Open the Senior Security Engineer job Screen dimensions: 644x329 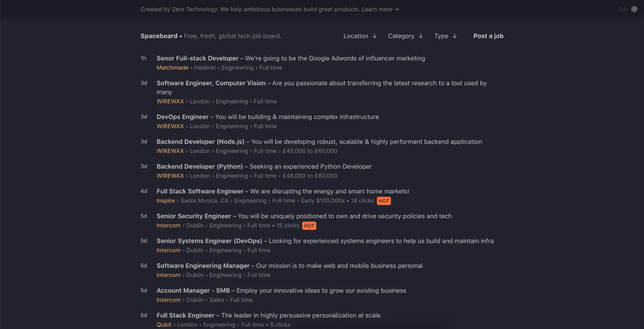click(194, 216)
